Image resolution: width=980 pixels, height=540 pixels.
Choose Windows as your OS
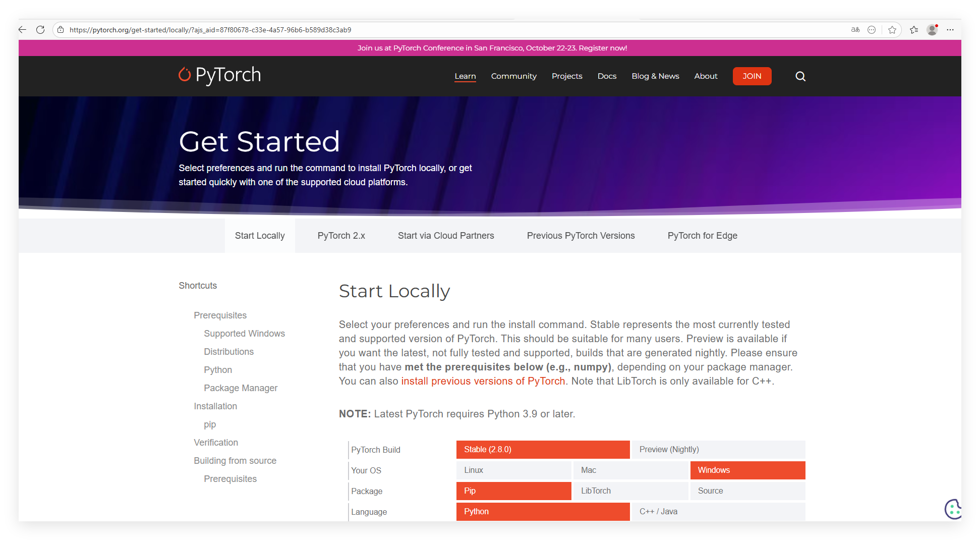[747, 470]
